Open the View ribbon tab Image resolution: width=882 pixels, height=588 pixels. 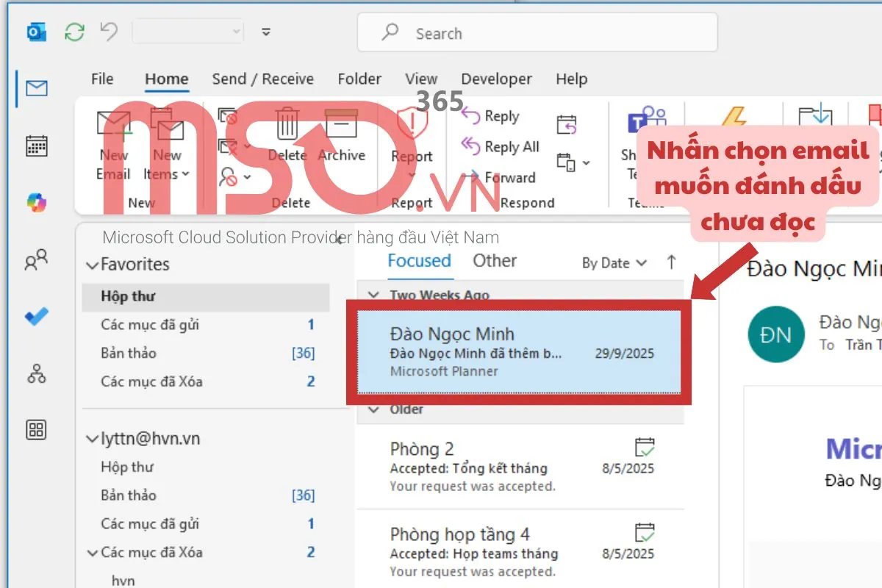coord(421,79)
